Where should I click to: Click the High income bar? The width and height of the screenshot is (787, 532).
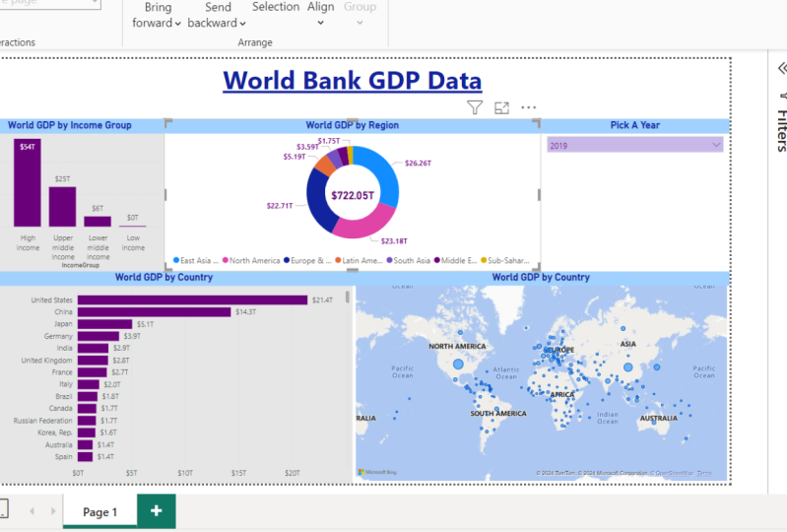click(28, 182)
